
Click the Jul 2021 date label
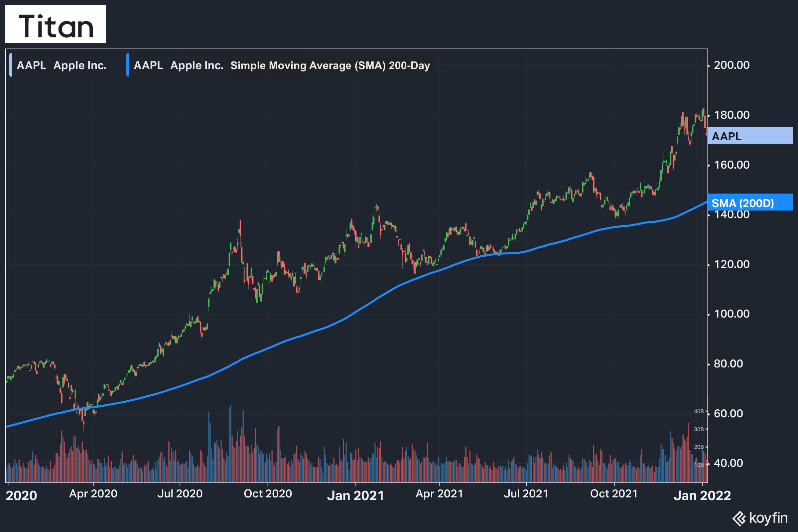coord(526,494)
